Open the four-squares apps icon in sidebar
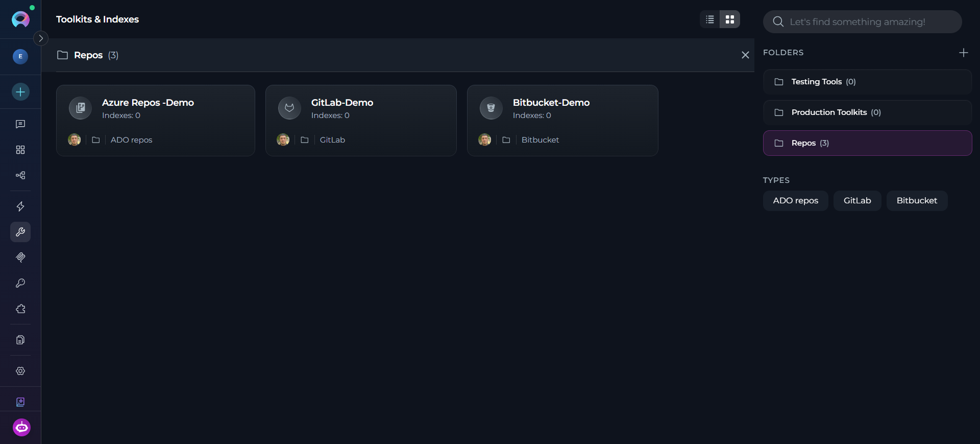This screenshot has width=980, height=444. click(x=20, y=150)
